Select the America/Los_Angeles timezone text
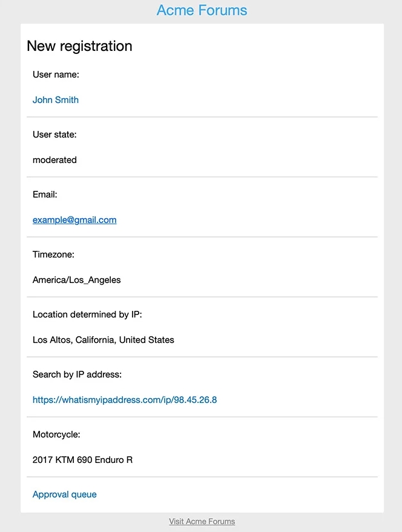The image size is (402, 532). 77,280
